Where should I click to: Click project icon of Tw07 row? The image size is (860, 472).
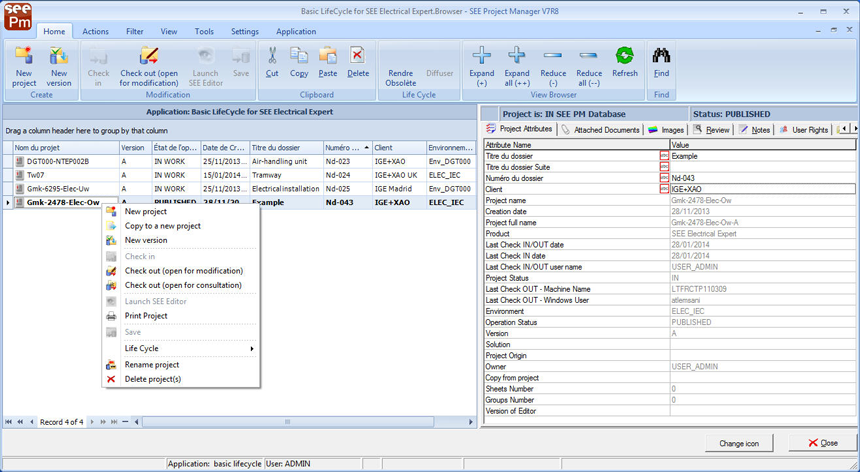pyautogui.click(x=20, y=175)
